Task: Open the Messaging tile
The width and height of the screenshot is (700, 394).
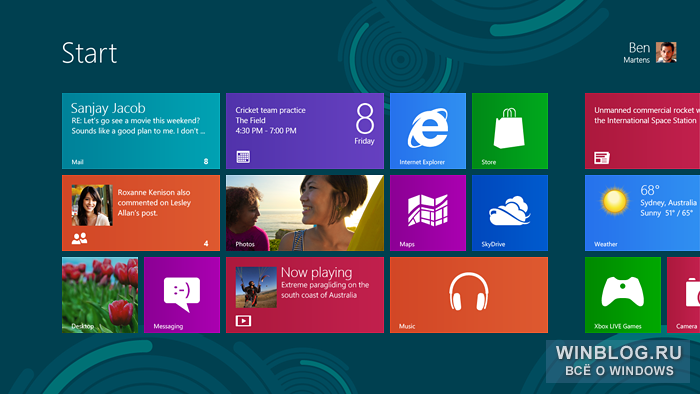Action: [182, 295]
